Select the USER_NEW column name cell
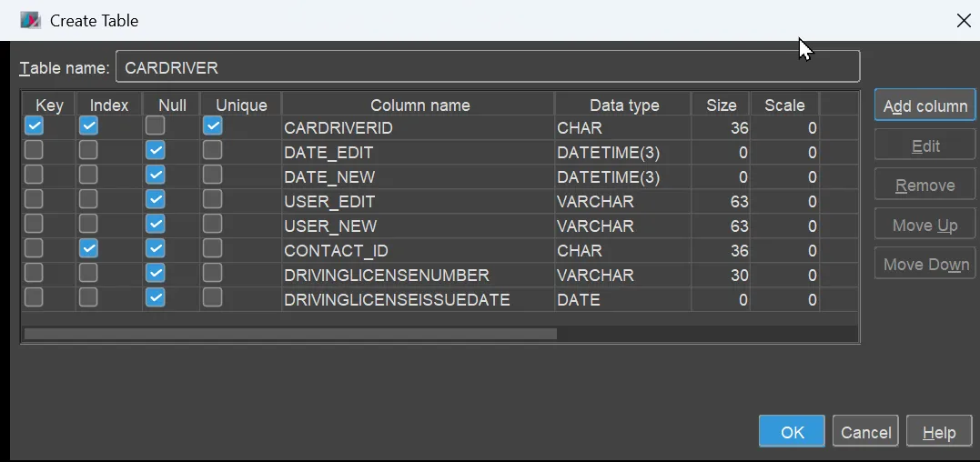The width and height of the screenshot is (980, 462). 419,226
